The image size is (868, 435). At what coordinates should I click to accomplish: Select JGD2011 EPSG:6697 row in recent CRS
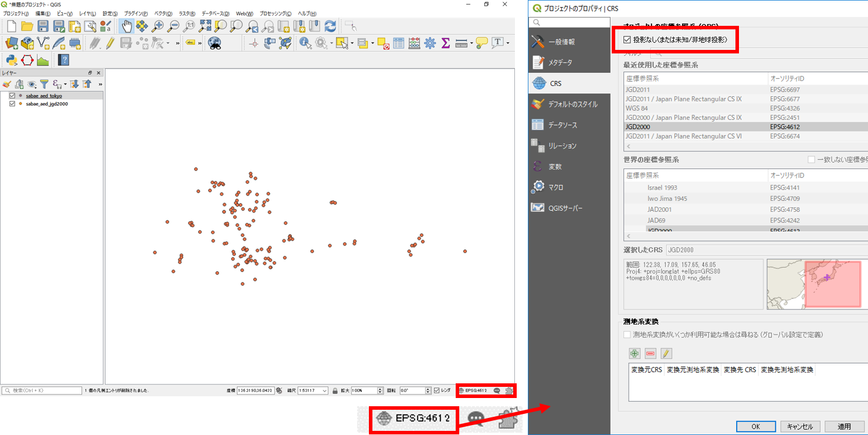pos(745,90)
